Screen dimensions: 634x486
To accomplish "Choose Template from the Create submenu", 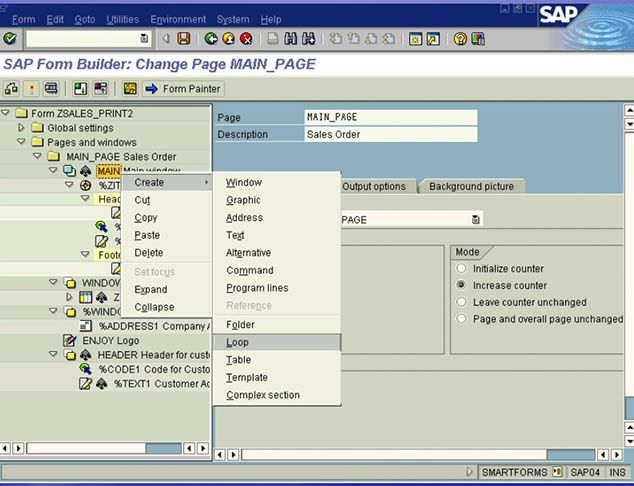I will pos(277,377).
